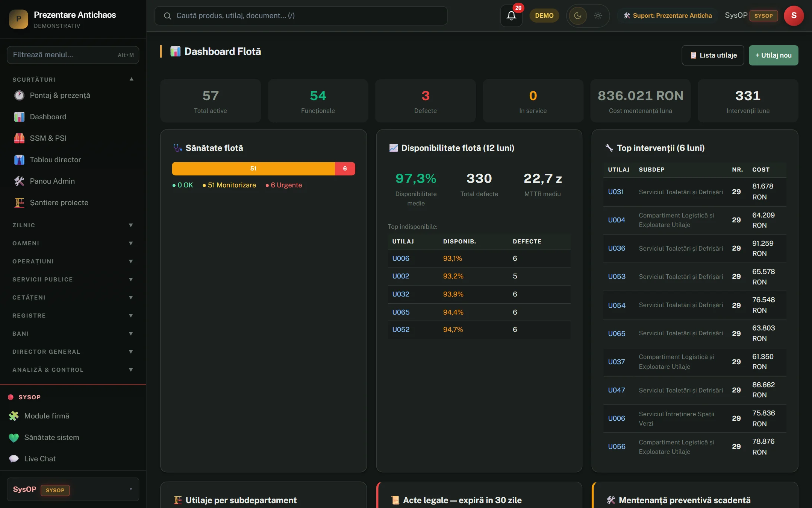Screen dimensions: 812x508
Task: Open Panou Admin tools icon
Action: pyautogui.click(x=19, y=181)
